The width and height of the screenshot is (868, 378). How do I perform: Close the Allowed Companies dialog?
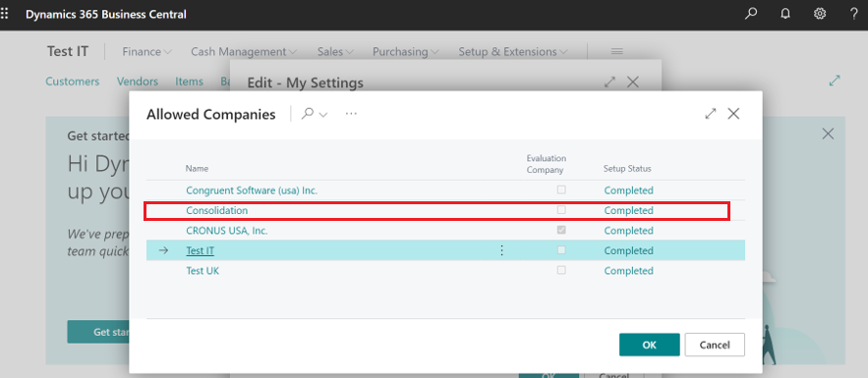click(733, 114)
